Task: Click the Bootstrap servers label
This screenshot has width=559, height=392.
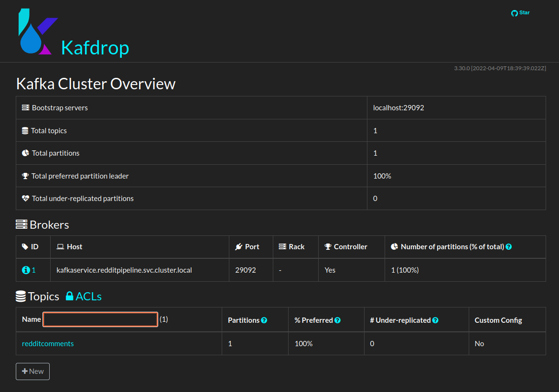Action: pyautogui.click(x=60, y=107)
